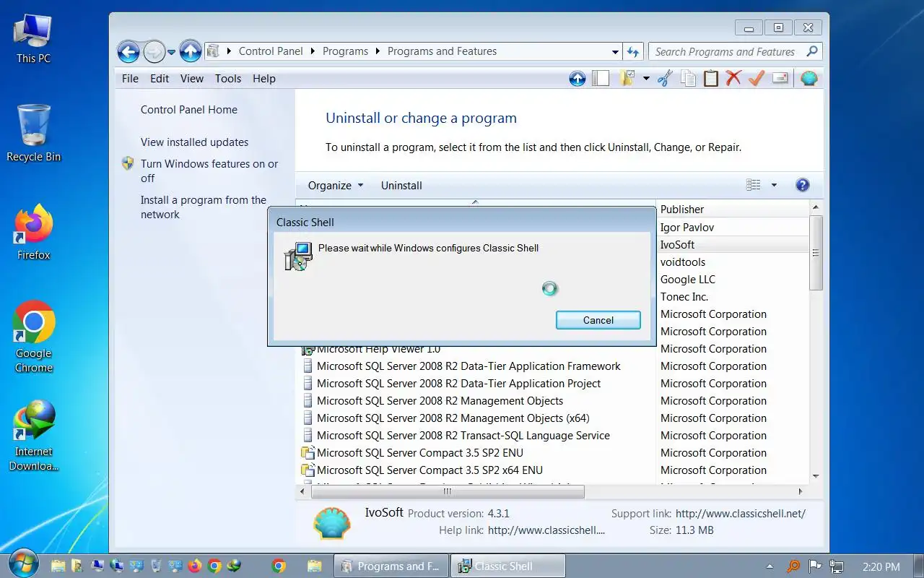Open the View menu
This screenshot has width=924, height=578.
click(x=191, y=79)
